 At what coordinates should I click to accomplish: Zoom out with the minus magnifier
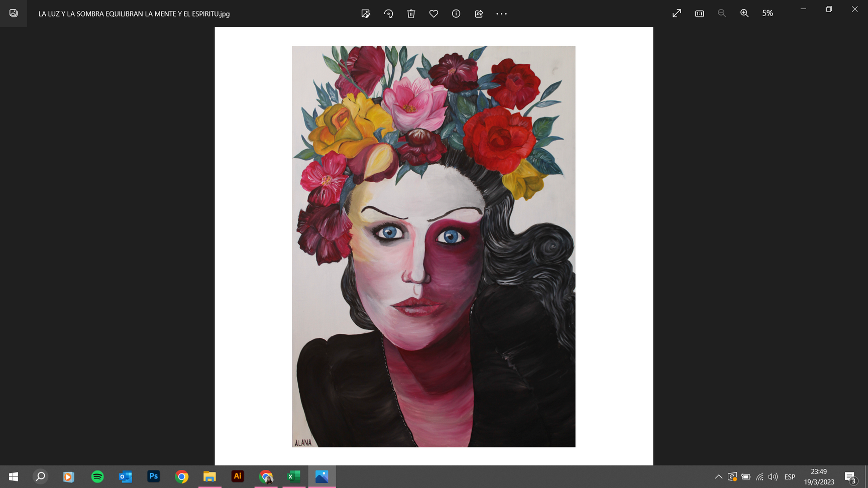tap(722, 14)
